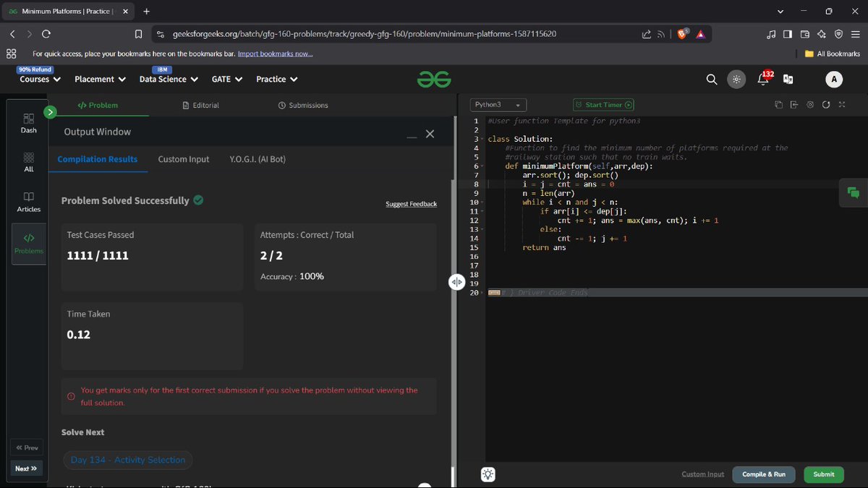Open the Brave Shields icon

pyautogui.click(x=681, y=34)
